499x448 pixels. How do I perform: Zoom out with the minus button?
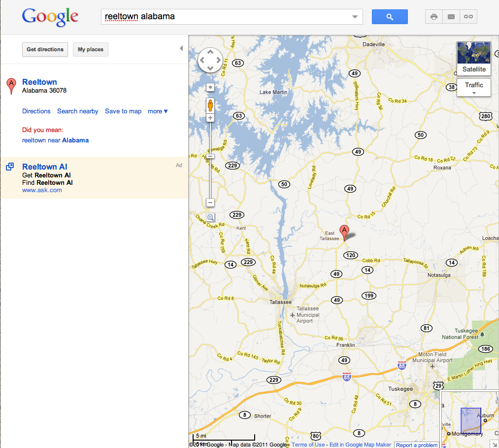tap(210, 203)
